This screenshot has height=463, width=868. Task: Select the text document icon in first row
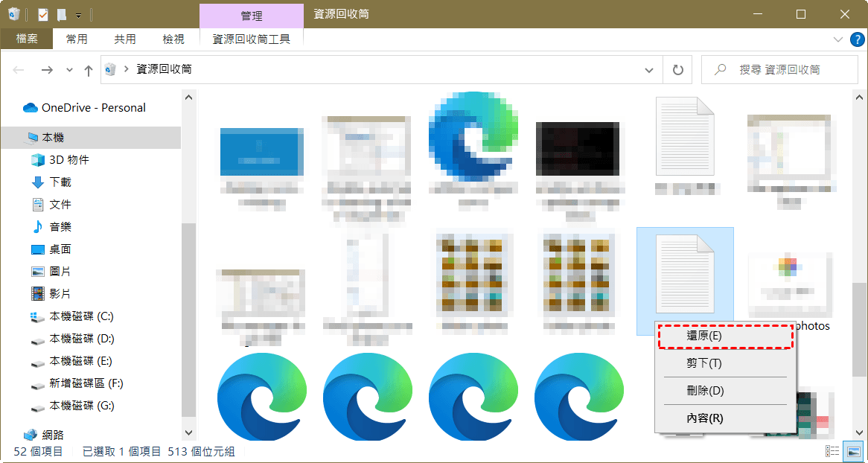coord(685,136)
